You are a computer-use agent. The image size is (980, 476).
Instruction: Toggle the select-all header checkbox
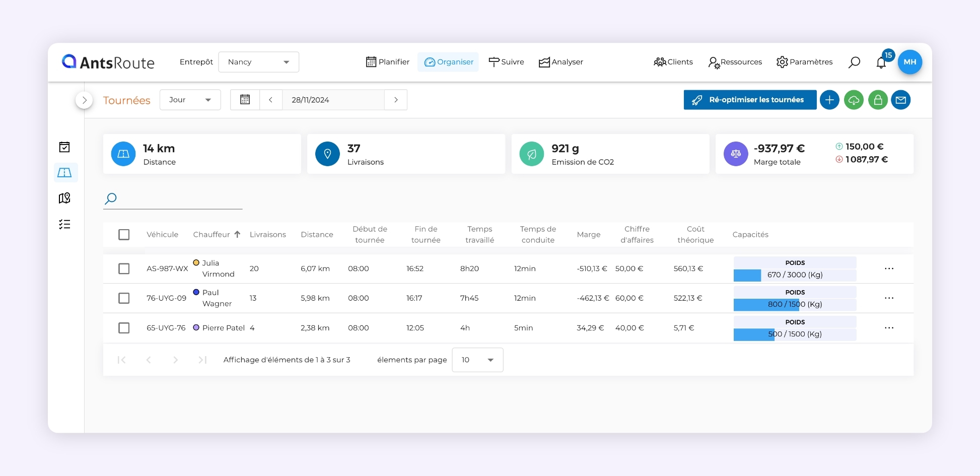tap(124, 235)
